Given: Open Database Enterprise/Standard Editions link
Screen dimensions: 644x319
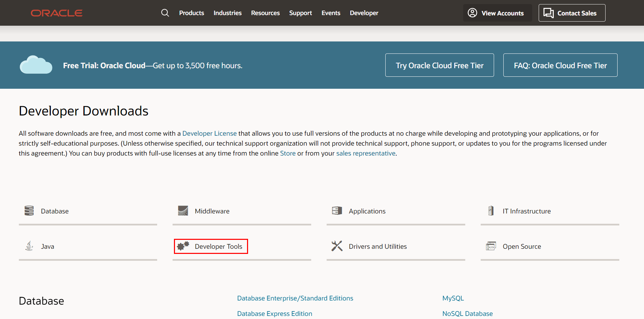Looking at the screenshot, I should click(295, 298).
